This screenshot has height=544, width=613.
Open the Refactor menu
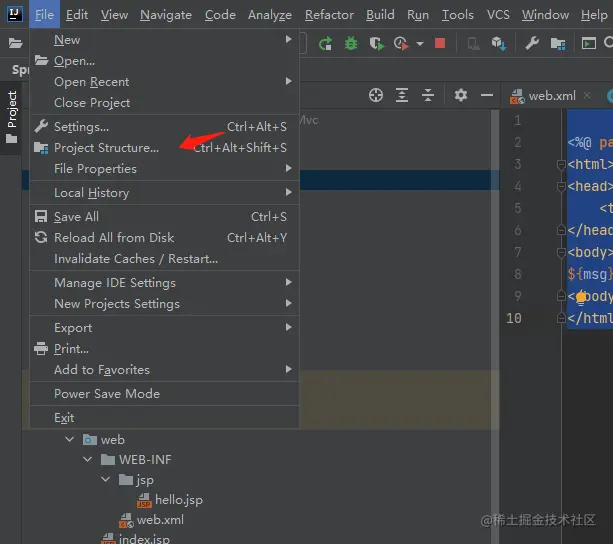click(329, 15)
